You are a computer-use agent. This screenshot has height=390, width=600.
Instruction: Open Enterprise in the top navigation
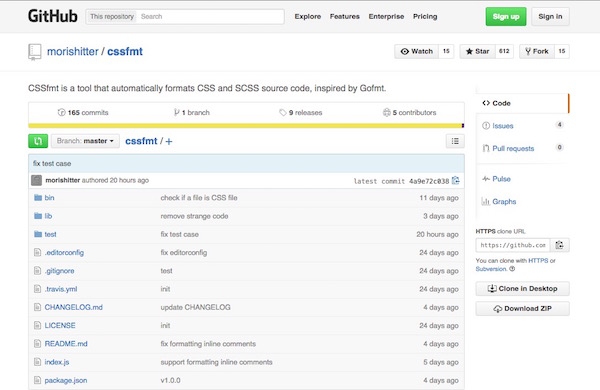tap(386, 16)
